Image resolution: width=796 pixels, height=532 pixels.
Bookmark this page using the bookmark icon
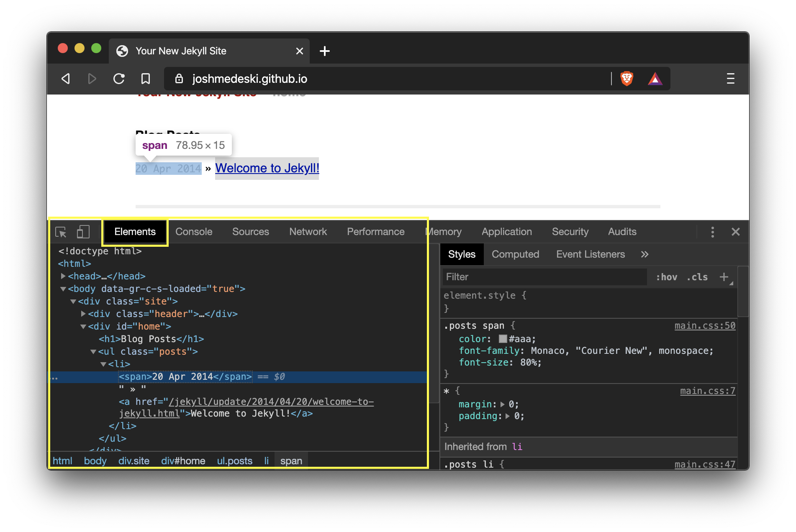146,79
